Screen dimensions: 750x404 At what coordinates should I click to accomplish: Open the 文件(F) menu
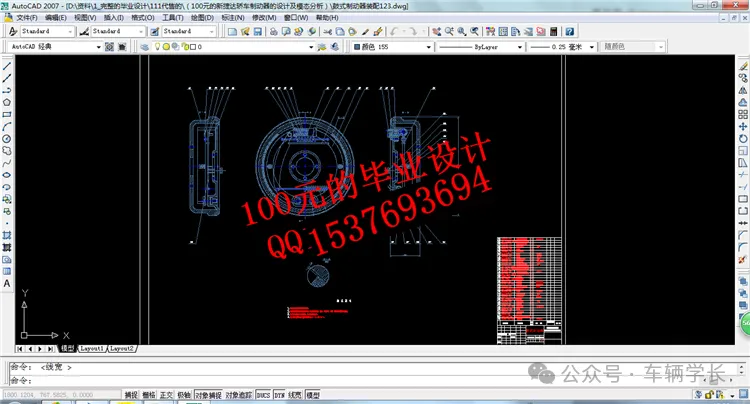click(x=27, y=18)
